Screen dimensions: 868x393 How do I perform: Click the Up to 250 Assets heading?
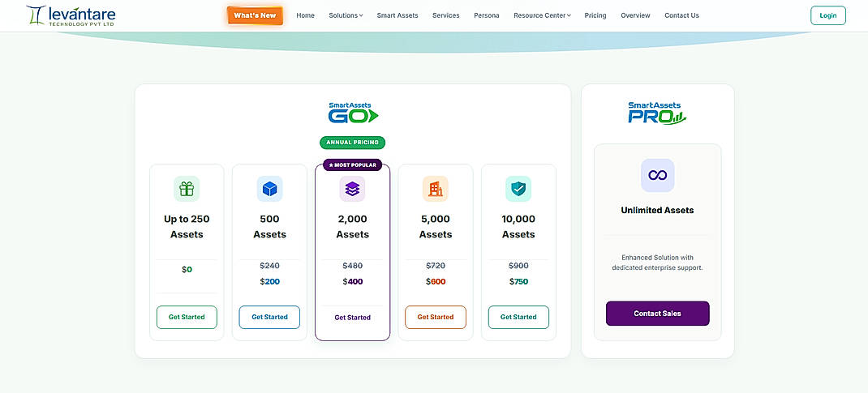tap(187, 227)
